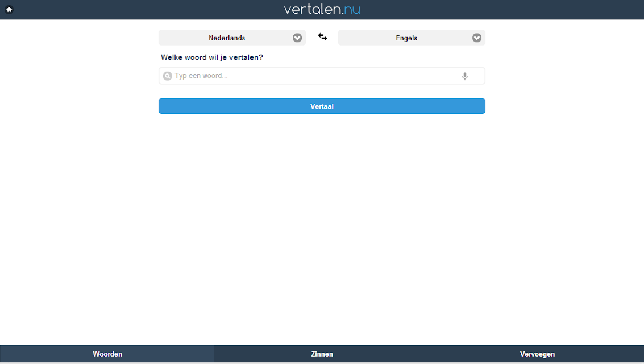Go to the home page icon
Image resolution: width=644 pixels, height=364 pixels.
9,10
